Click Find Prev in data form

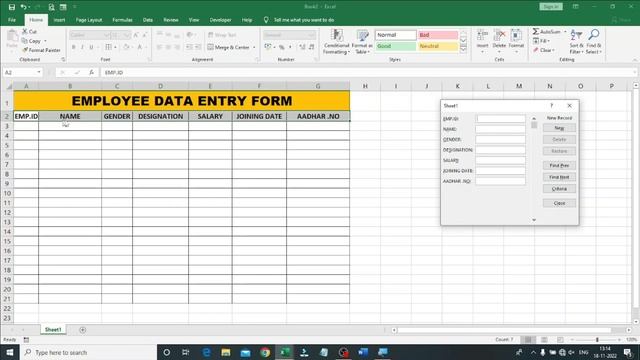tap(559, 165)
